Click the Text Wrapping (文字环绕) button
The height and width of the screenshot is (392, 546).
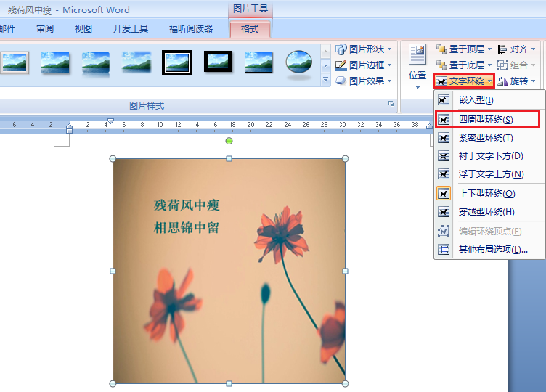coord(465,81)
